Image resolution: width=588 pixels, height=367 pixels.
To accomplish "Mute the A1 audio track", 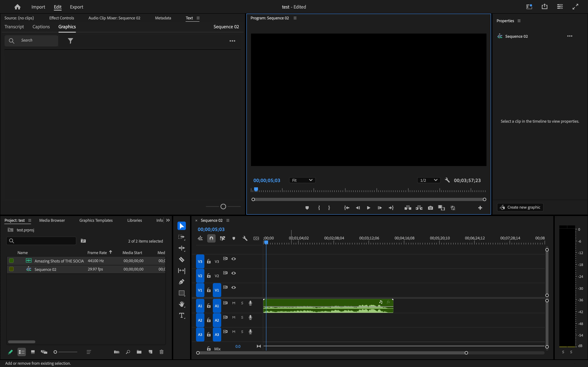I will click(234, 303).
